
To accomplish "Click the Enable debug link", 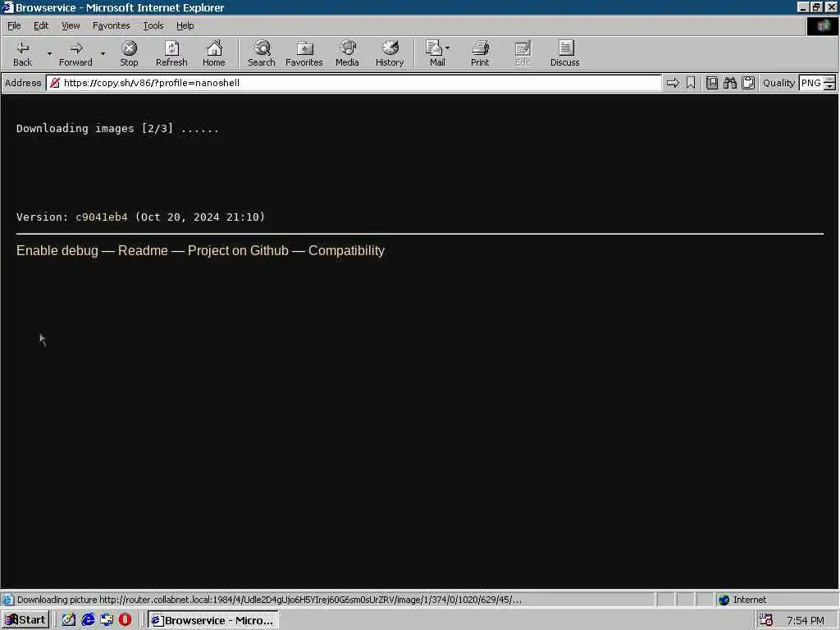I will (57, 251).
